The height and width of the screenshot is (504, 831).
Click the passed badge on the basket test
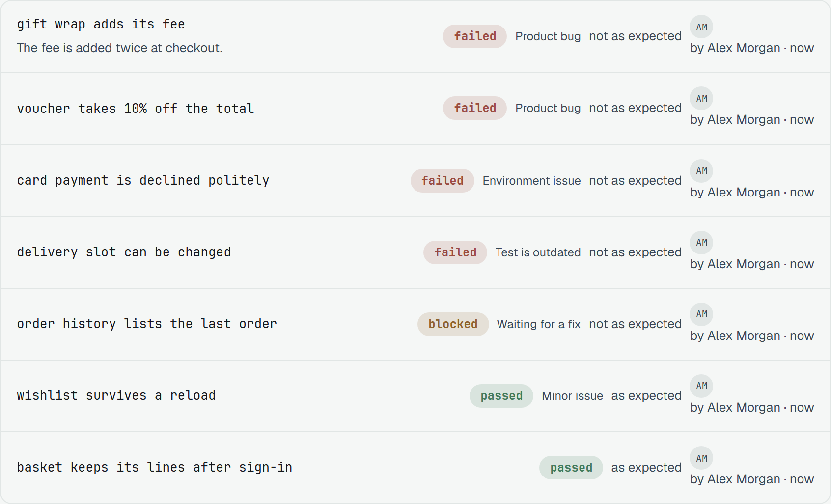pyautogui.click(x=571, y=468)
